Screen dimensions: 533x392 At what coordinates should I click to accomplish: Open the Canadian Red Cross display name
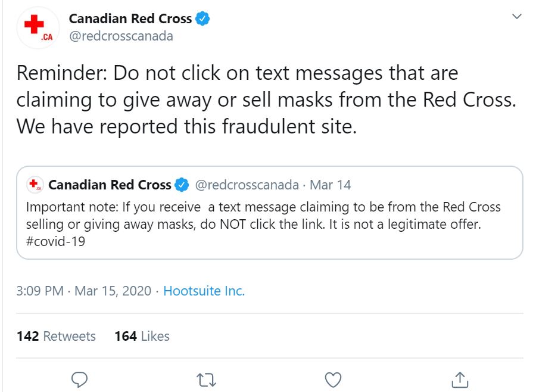click(x=130, y=18)
